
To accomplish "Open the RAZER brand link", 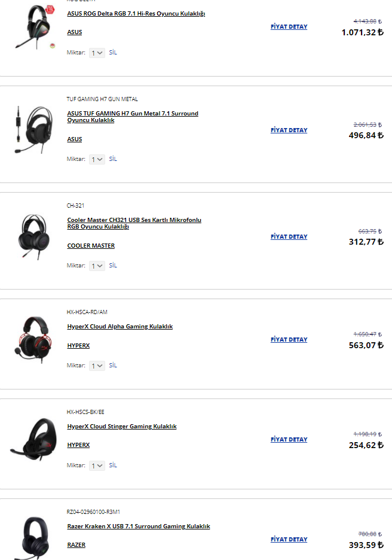I will click(76, 545).
